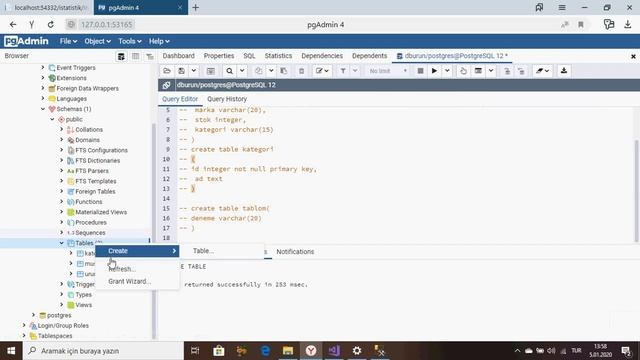
Task: Select the Sequences tree item
Action: (90, 233)
